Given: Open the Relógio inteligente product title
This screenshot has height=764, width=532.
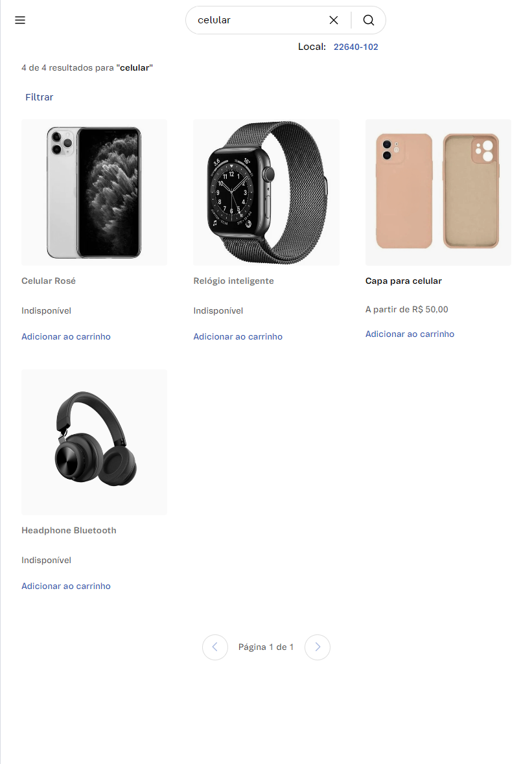Looking at the screenshot, I should (x=233, y=281).
